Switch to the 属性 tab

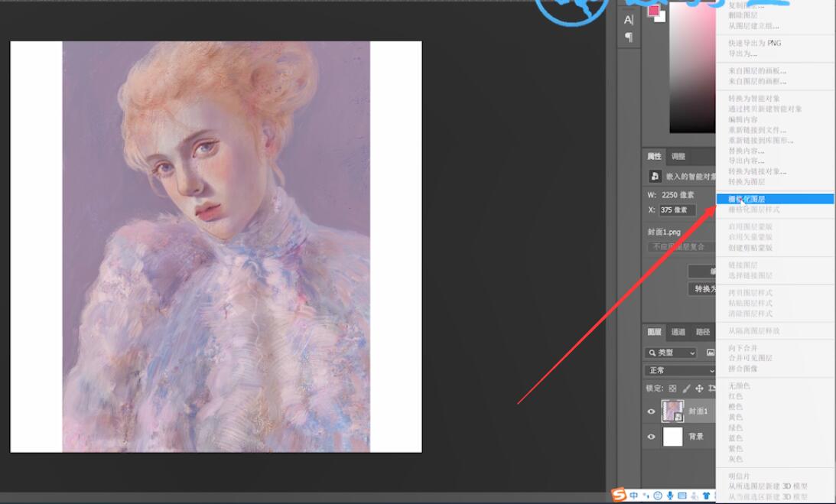click(654, 156)
